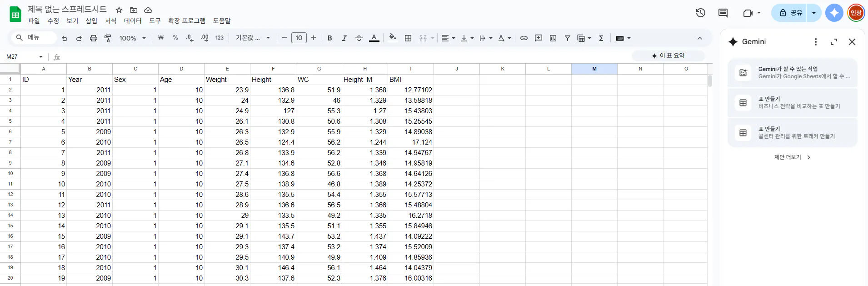Insert a chart
The height and width of the screenshot is (286, 868).
pyautogui.click(x=553, y=38)
